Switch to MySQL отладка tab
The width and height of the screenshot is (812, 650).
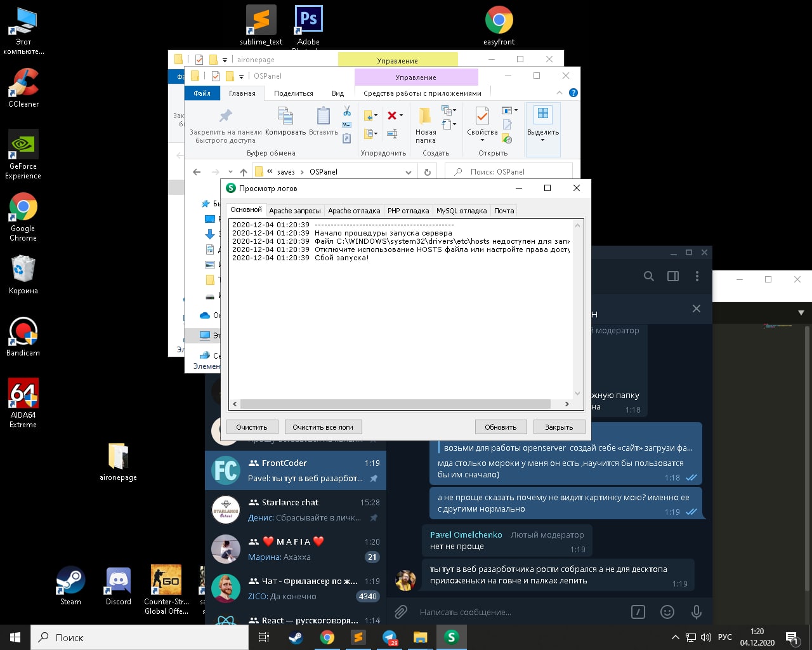[x=461, y=211]
